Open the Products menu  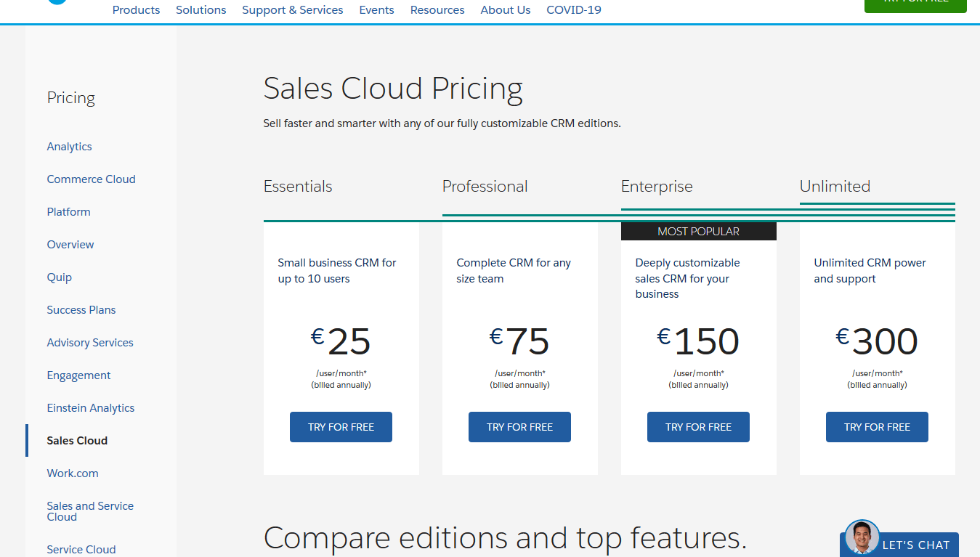click(x=136, y=9)
